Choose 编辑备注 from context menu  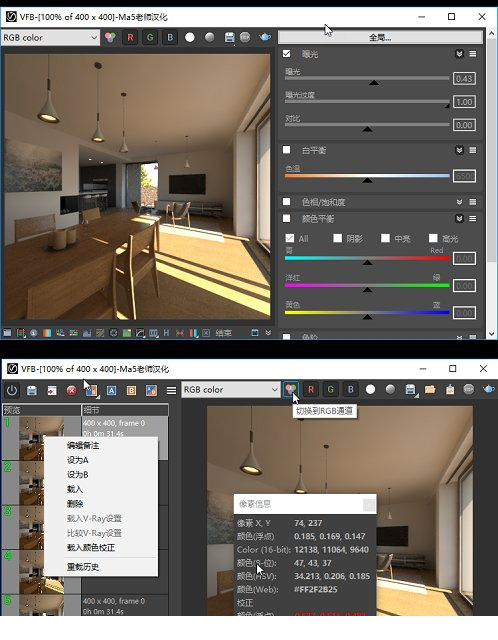pyautogui.click(x=83, y=445)
